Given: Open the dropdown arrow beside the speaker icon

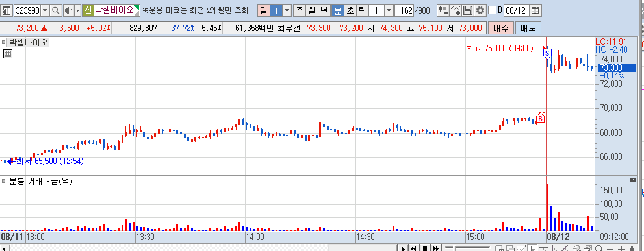Looking at the screenshot, I should pyautogui.click(x=77, y=10).
